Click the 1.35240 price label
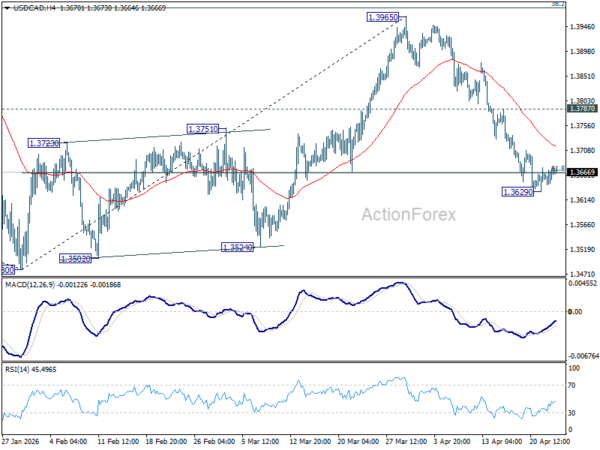600x450 pixels. click(x=237, y=247)
